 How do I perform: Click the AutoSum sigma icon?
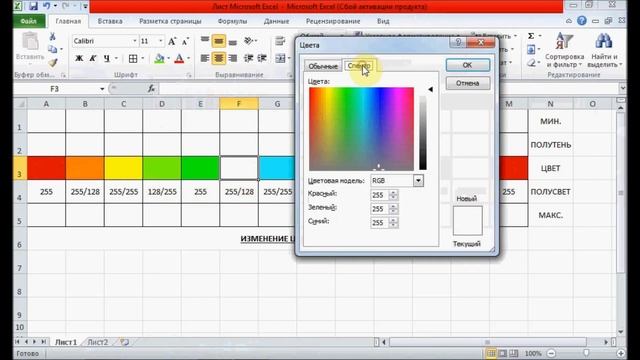coord(531,36)
